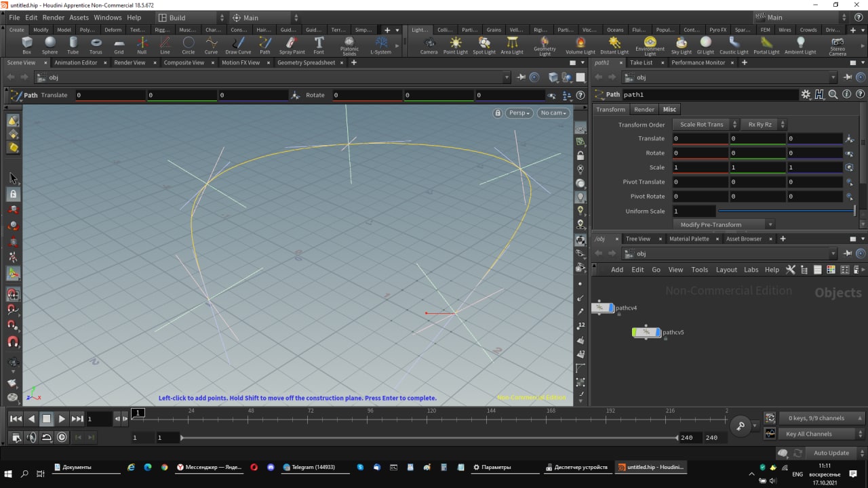Expand the Scale Rot Trans order dropdown
868x488 pixels.
tap(705, 125)
